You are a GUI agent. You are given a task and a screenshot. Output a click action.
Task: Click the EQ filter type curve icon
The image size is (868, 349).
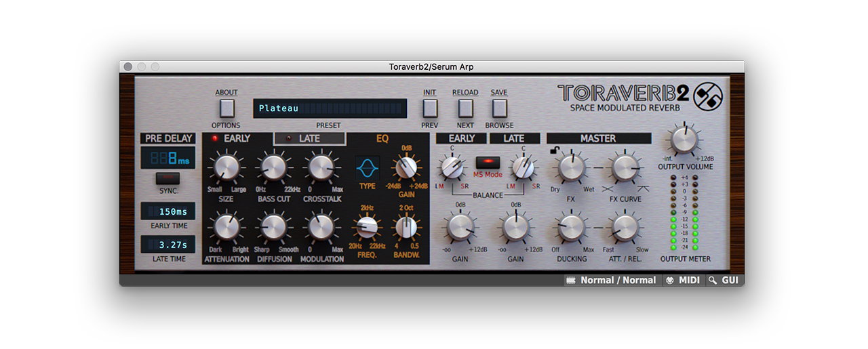[x=368, y=167]
